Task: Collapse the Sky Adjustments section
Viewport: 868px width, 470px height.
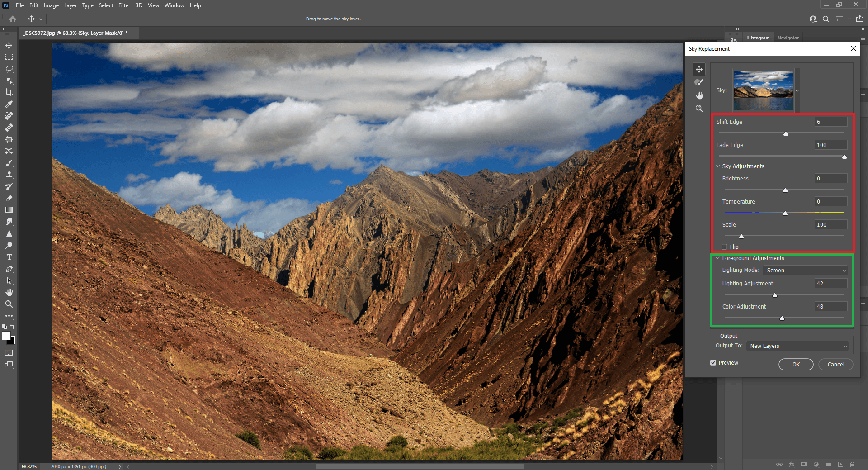Action: pos(717,166)
